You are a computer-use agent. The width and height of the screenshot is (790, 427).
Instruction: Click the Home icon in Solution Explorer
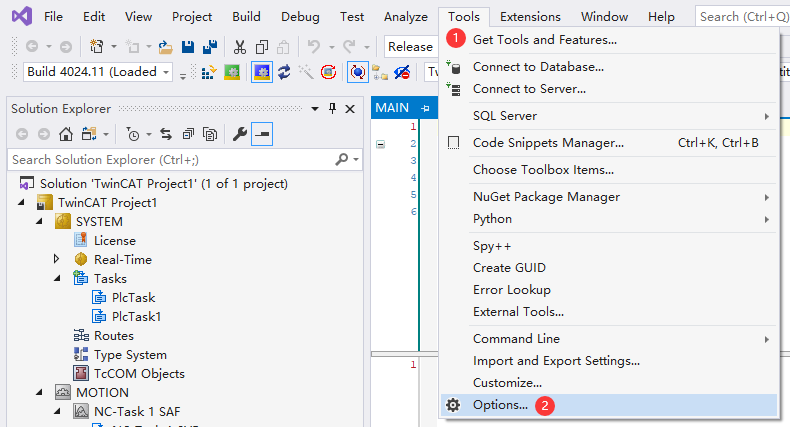pos(65,134)
